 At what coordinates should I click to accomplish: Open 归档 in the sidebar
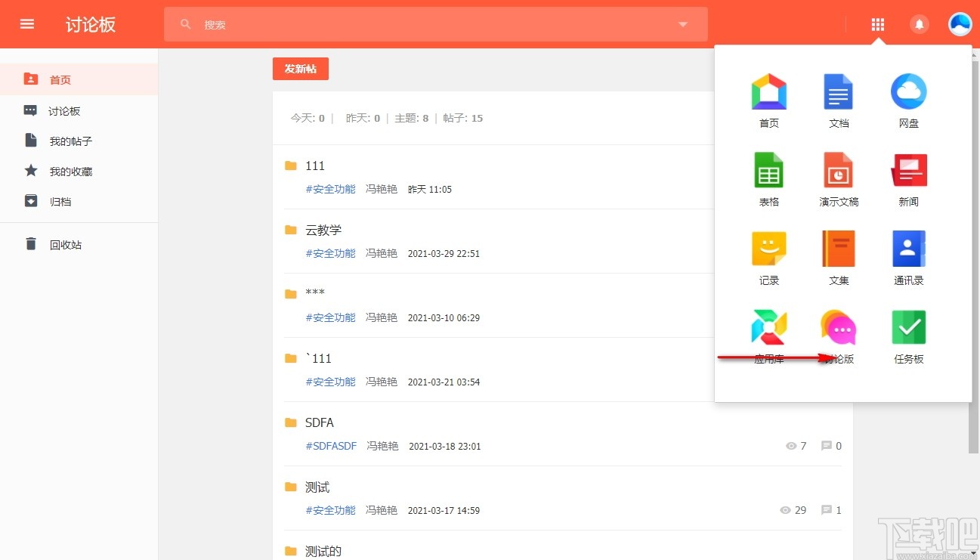coord(79,202)
